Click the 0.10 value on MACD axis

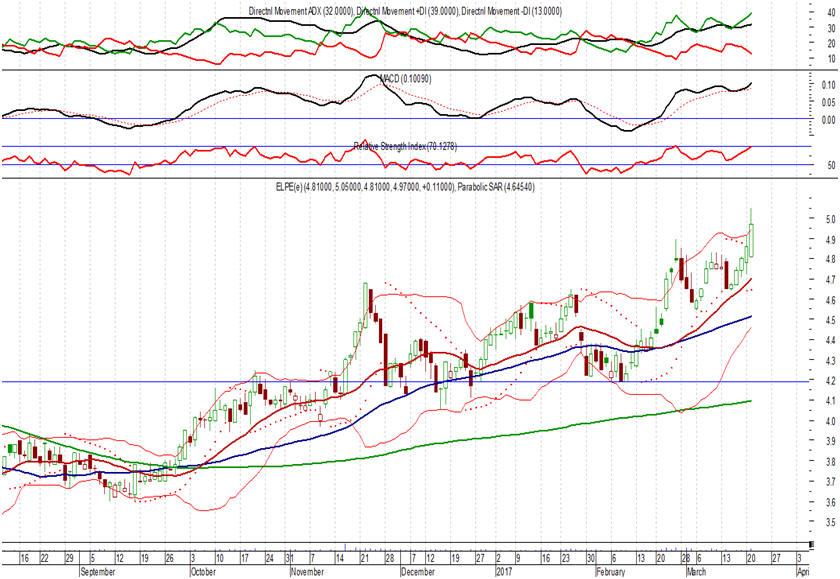pos(828,85)
